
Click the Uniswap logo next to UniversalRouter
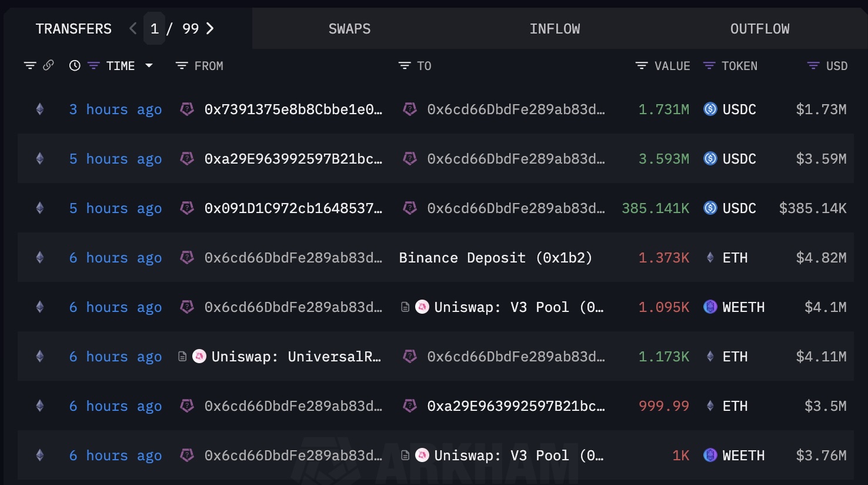click(x=199, y=356)
